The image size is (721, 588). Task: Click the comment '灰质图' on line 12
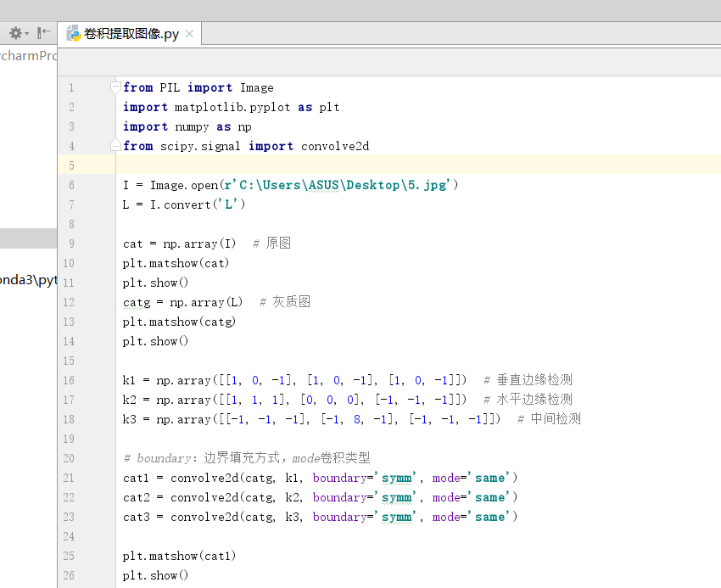[x=291, y=302]
